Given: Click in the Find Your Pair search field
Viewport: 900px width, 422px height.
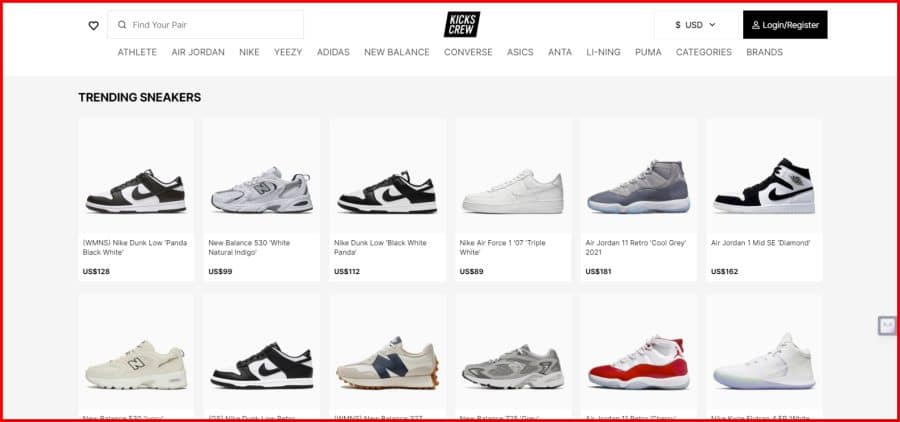Looking at the screenshot, I should pyautogui.click(x=205, y=25).
